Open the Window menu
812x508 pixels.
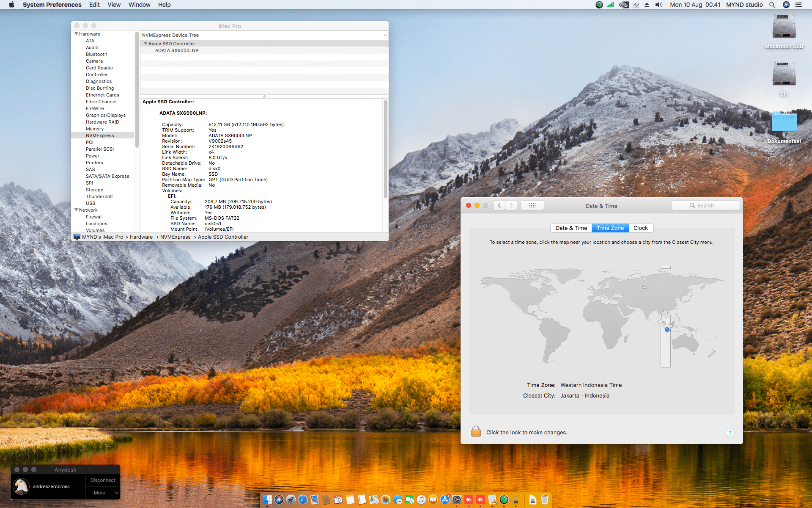(139, 5)
